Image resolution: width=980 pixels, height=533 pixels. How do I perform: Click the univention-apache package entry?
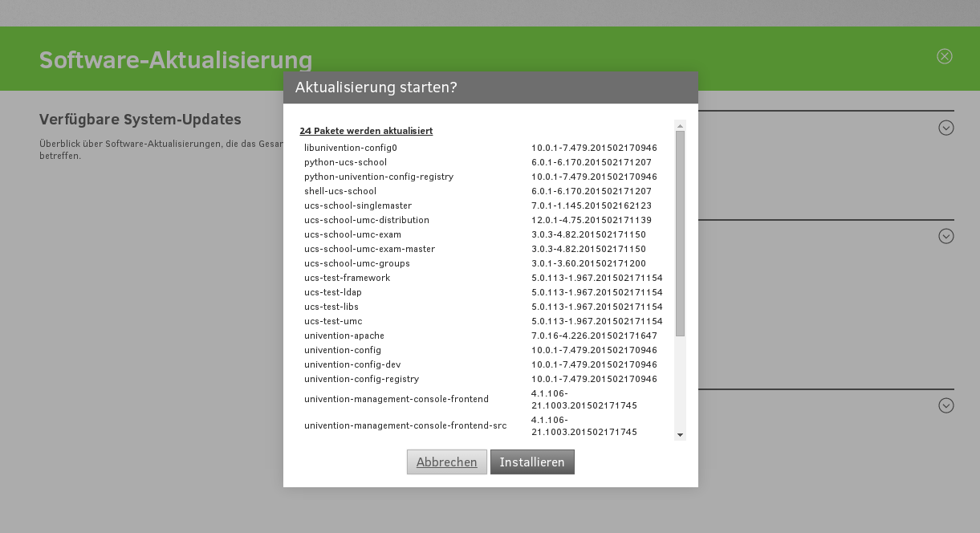[x=344, y=336]
